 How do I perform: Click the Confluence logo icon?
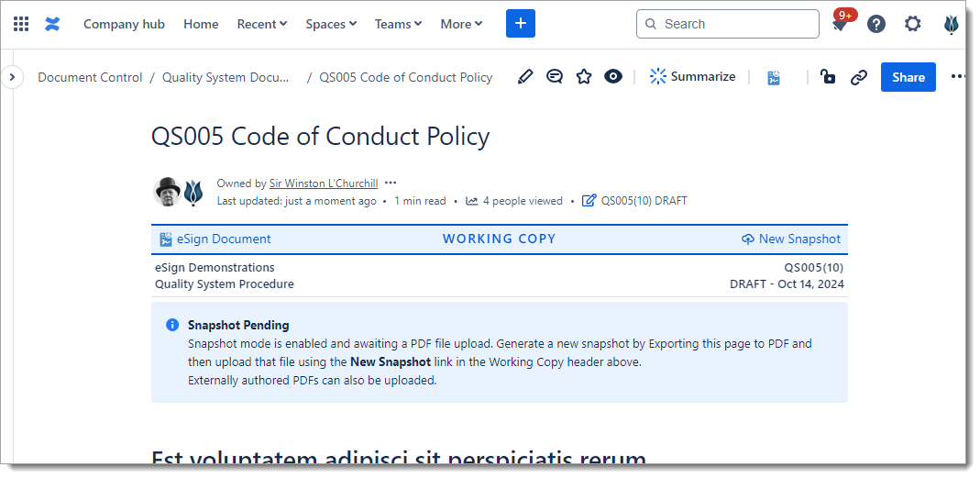coord(52,24)
